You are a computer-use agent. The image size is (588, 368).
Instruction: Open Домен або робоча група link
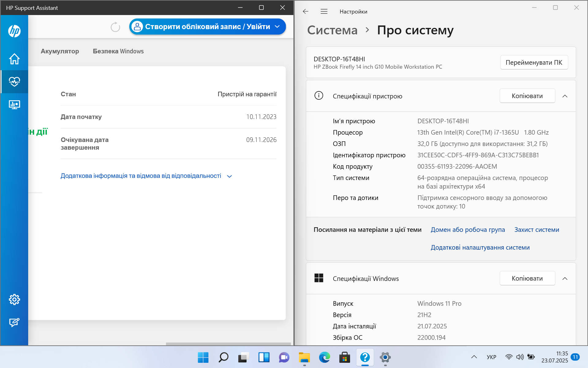click(468, 230)
